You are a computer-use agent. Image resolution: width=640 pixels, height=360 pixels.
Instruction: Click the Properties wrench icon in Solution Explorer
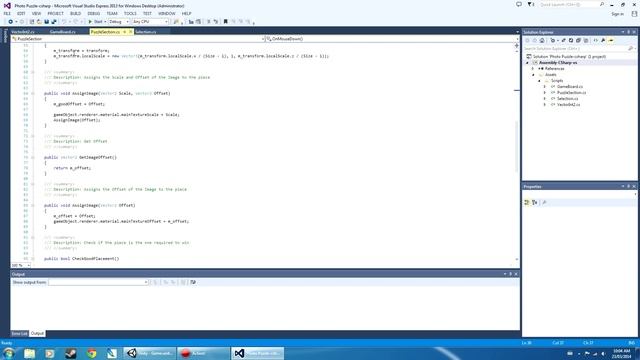coord(603,40)
